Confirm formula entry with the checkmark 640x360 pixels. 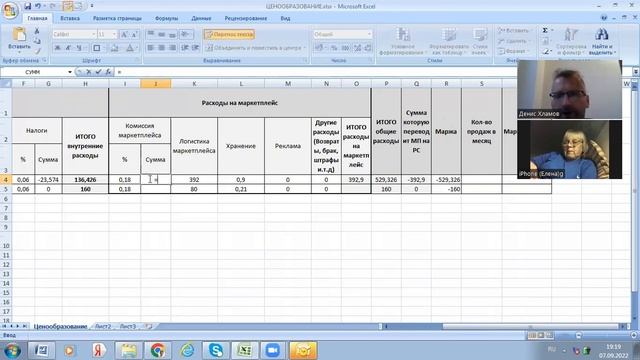pyautogui.click(x=98, y=72)
